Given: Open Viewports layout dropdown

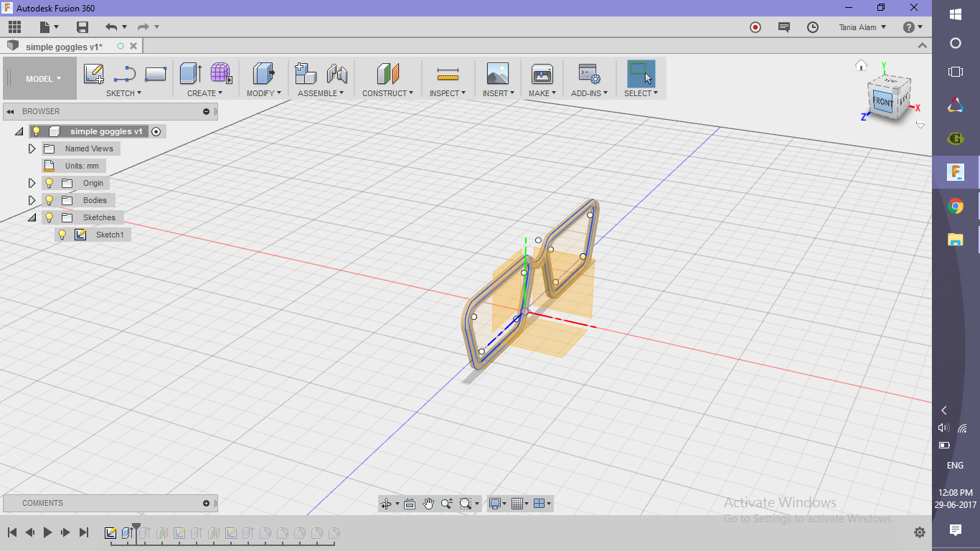Looking at the screenshot, I should (x=543, y=504).
